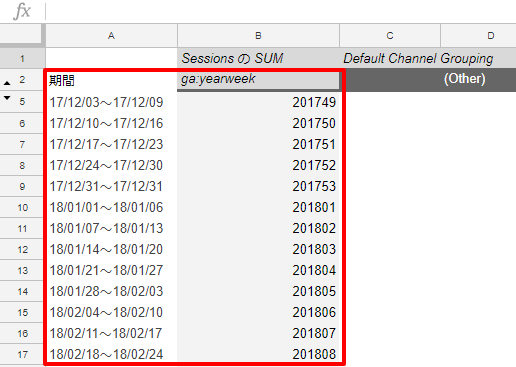Select column C header

coord(390,36)
